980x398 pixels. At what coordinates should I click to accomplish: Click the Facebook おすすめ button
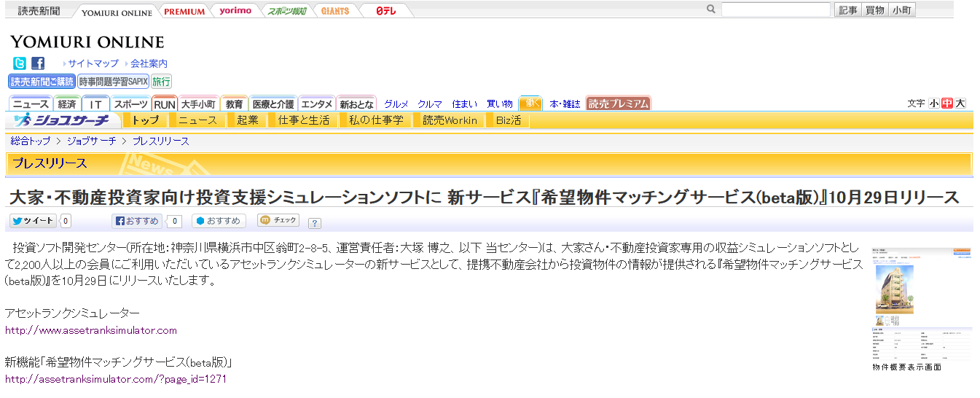[x=138, y=221]
